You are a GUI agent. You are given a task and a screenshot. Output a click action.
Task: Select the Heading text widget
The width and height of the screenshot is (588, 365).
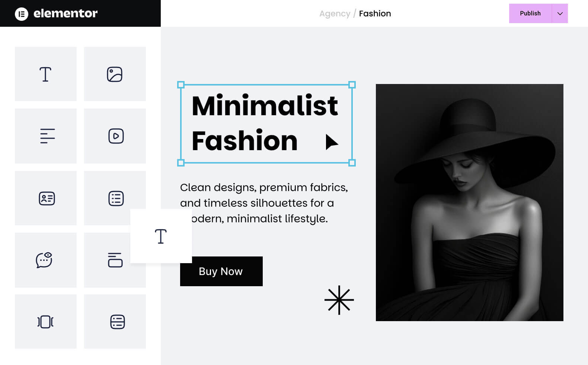[x=46, y=74]
